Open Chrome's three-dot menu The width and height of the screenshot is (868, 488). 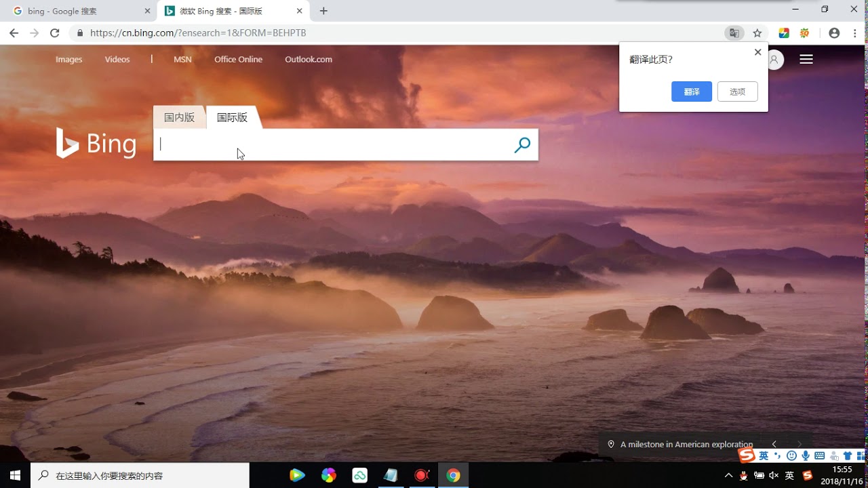click(854, 33)
